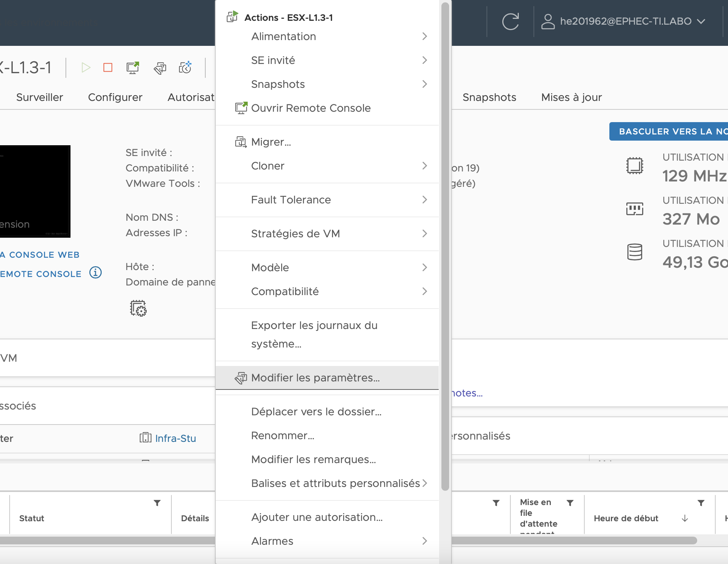Open the VM console thumbnail preview

pos(35,191)
